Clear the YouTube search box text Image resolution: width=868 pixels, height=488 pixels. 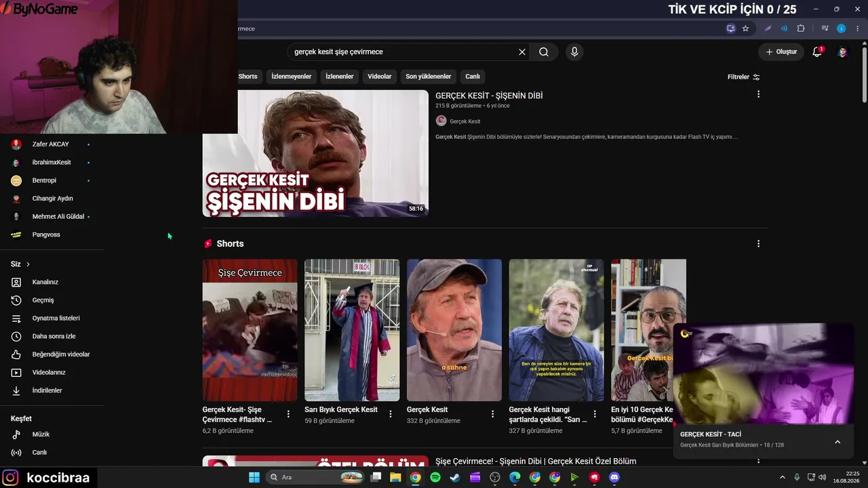(x=522, y=52)
